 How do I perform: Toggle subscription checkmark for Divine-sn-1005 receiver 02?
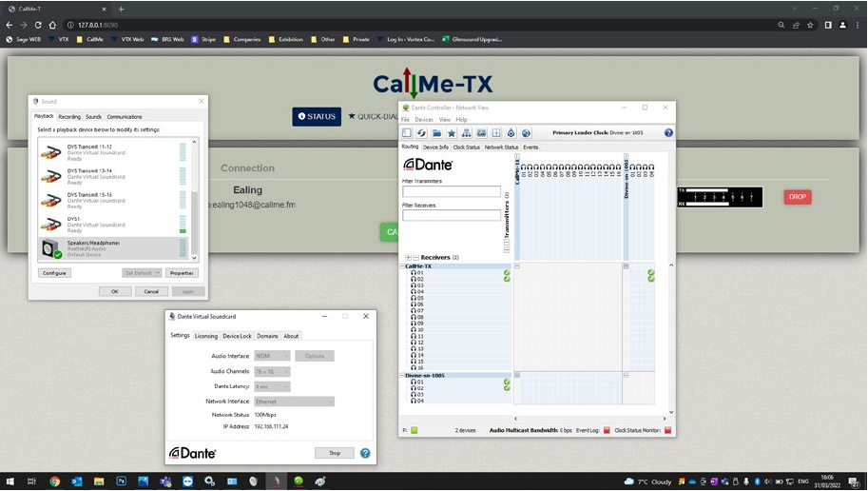tap(507, 388)
